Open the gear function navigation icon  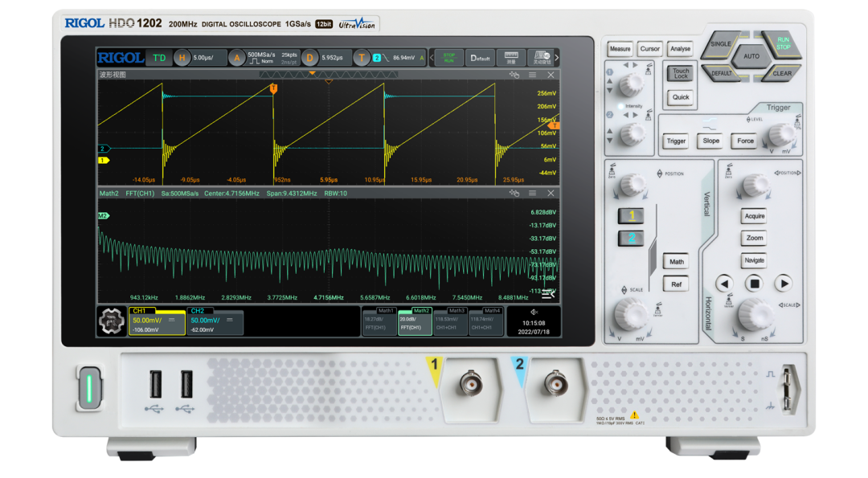click(112, 321)
